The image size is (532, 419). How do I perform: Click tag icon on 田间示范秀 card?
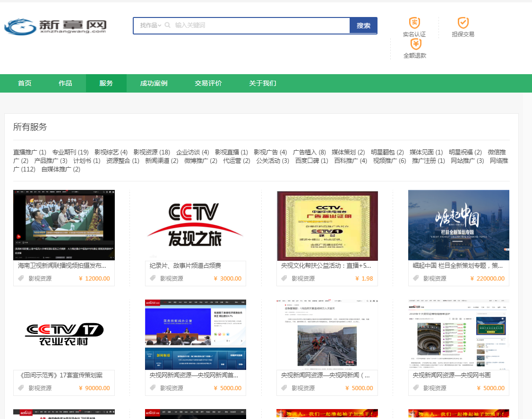21,388
